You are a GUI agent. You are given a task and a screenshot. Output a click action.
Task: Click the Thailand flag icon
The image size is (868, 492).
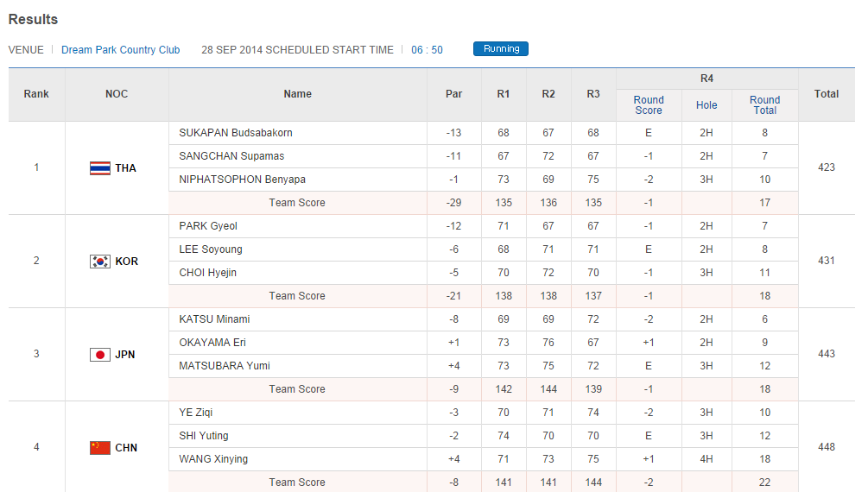[100, 168]
